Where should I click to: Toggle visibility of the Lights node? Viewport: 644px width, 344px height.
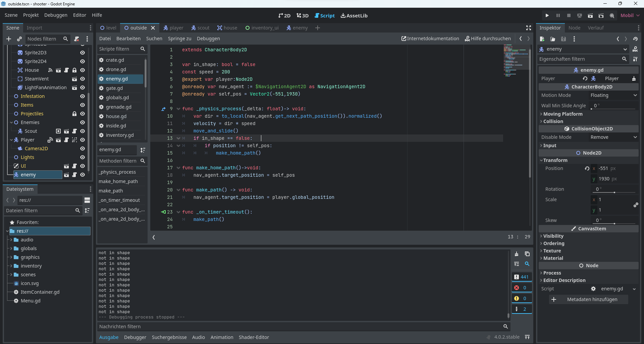[82, 157]
